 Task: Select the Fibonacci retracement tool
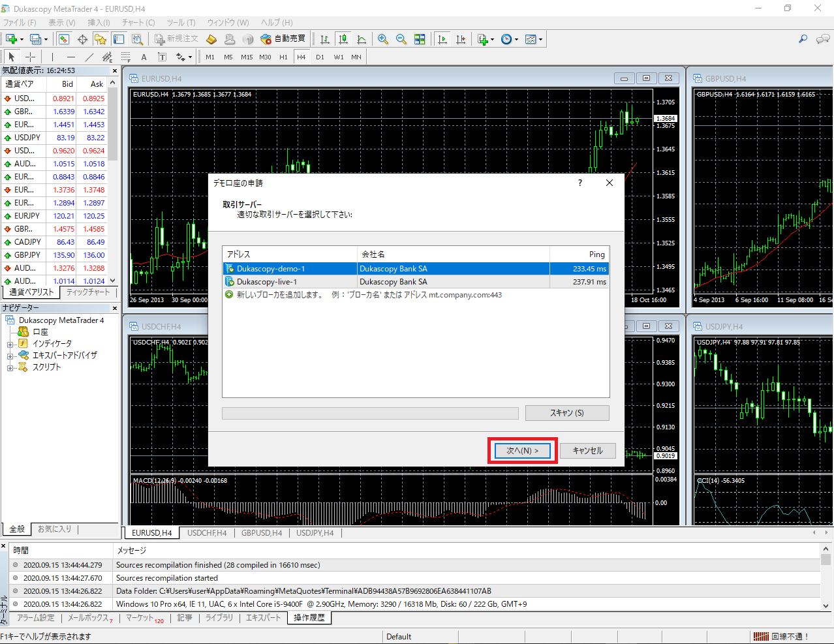point(126,57)
